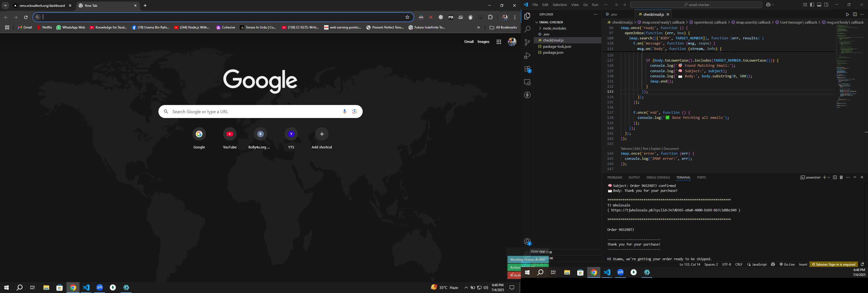The image size is (868, 293).
Task: Open Chrome tab search dropdown
Action: tap(5, 6)
